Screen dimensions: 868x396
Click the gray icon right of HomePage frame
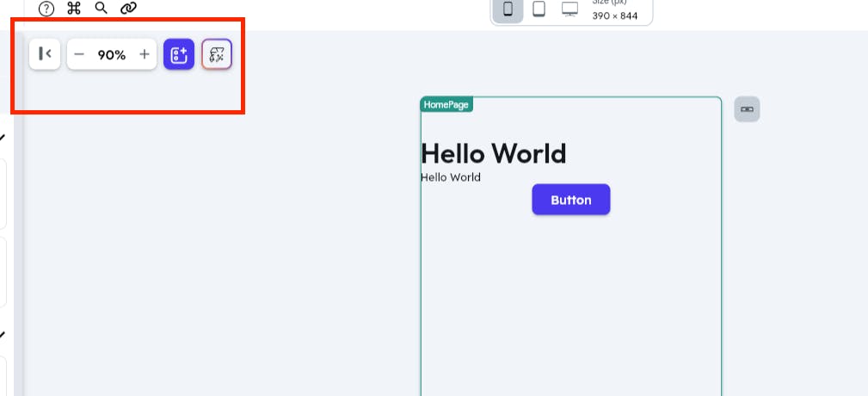pos(747,109)
